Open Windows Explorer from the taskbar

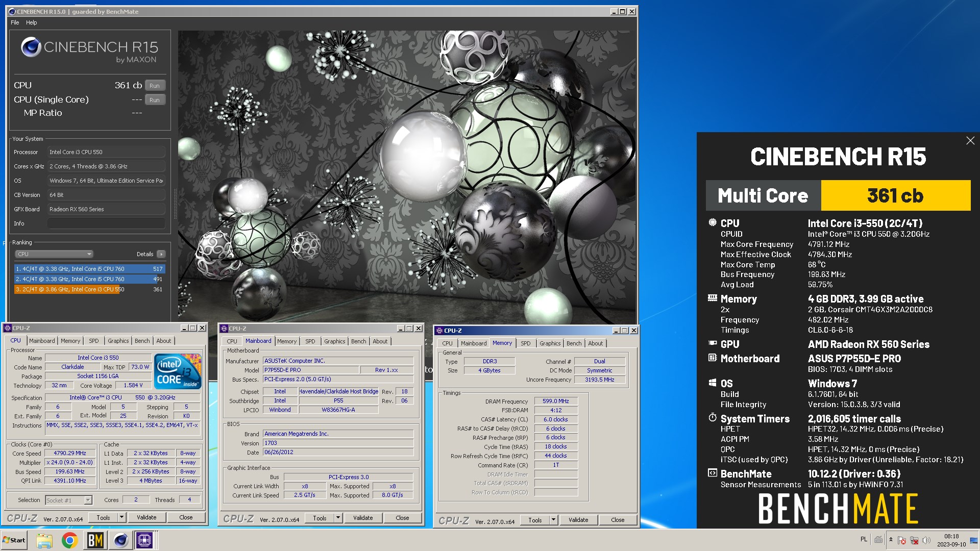[x=44, y=540]
